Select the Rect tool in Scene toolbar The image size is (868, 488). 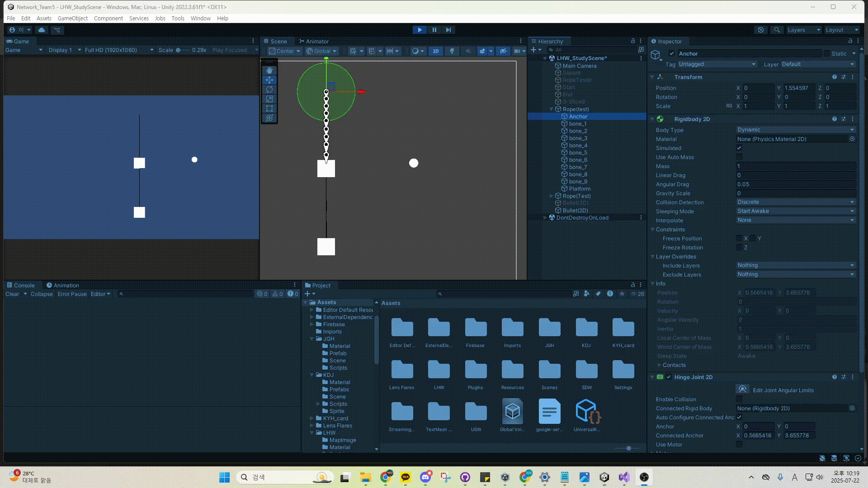coord(269,108)
